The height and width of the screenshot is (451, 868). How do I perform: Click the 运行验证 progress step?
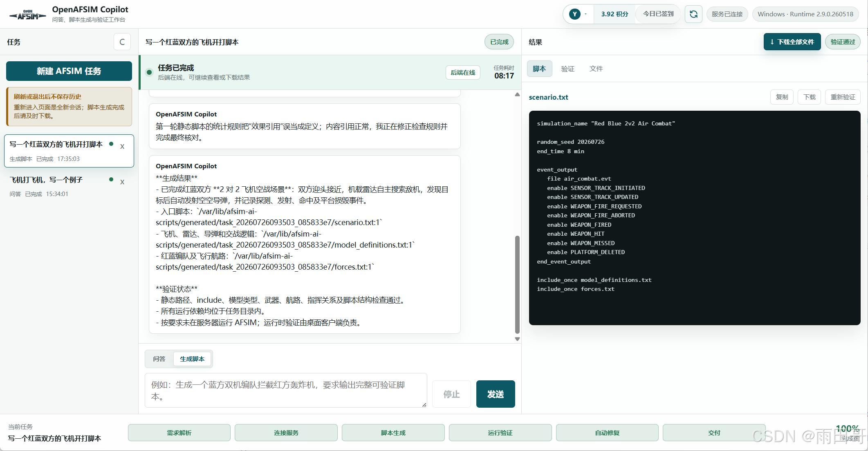pyautogui.click(x=500, y=433)
